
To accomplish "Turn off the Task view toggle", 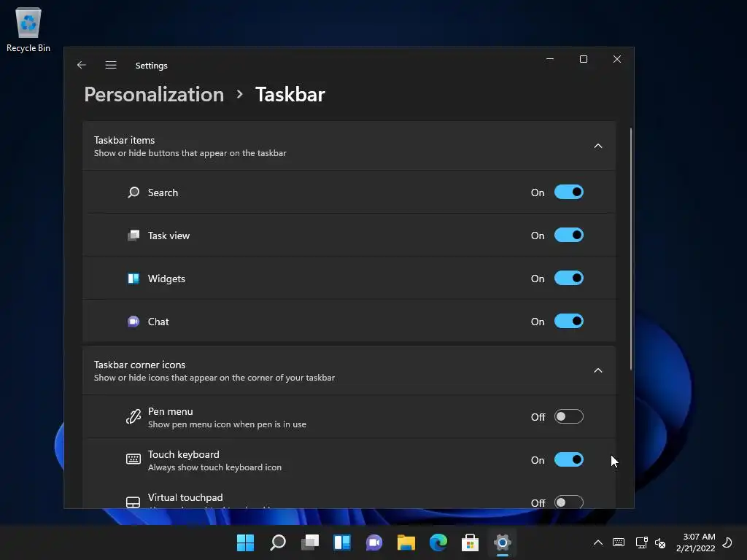I will [569, 236].
